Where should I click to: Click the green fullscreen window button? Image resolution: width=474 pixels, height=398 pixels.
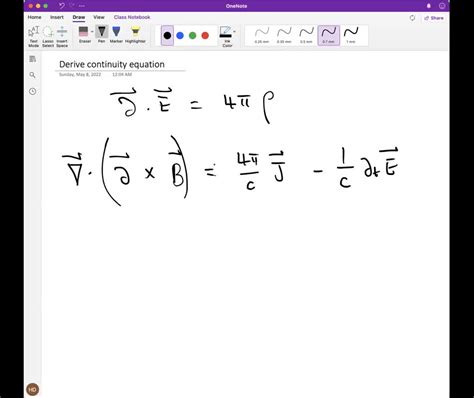[46, 6]
